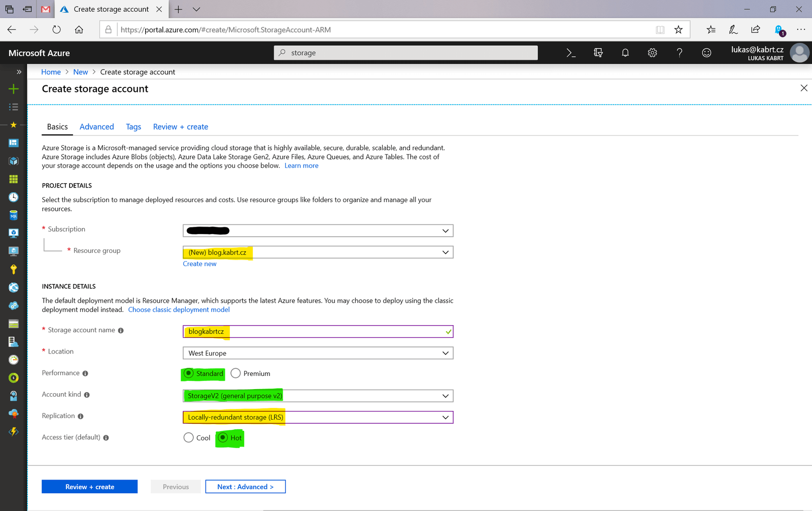Expand the Azure sidebar menu chevrons
Viewport: 812px width, 511px height.
[19, 72]
